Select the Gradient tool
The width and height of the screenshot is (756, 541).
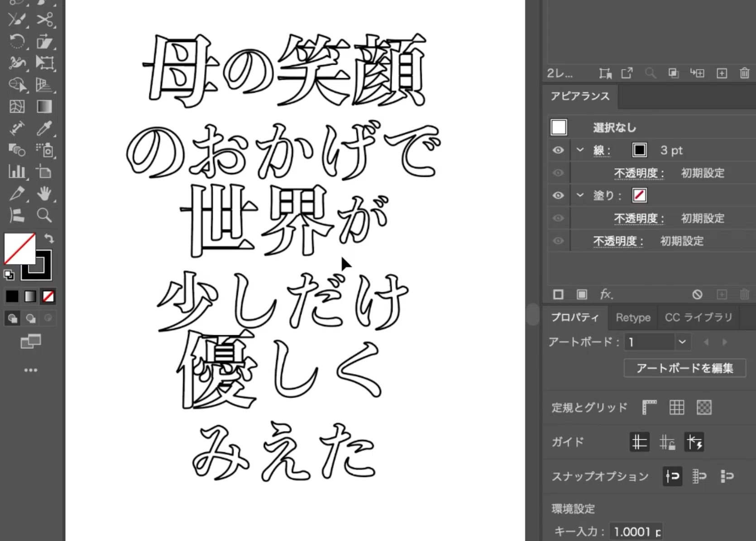coord(45,107)
